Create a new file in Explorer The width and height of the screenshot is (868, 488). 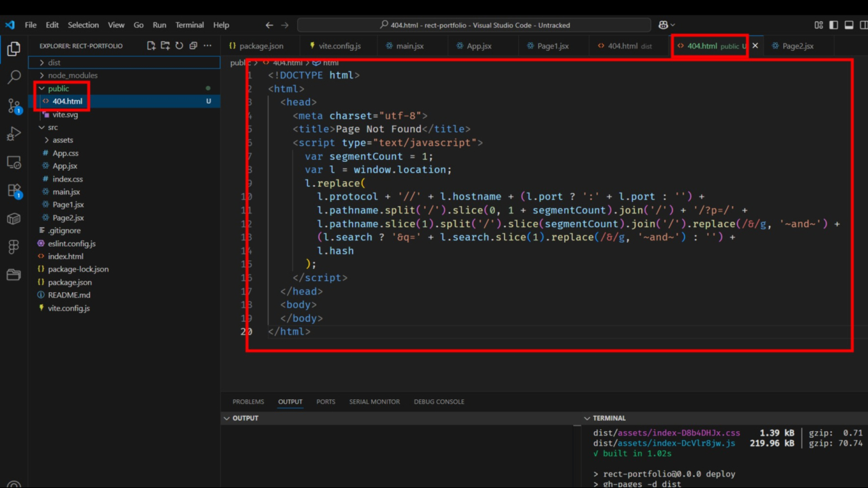(x=151, y=46)
